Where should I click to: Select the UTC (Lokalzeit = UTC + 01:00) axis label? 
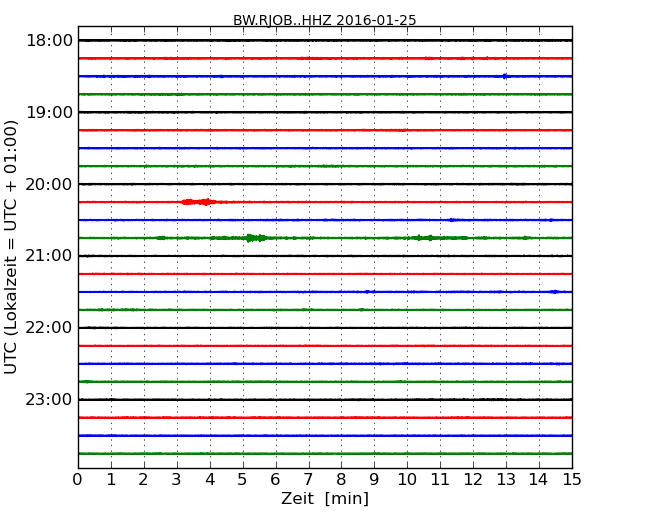click(x=10, y=247)
